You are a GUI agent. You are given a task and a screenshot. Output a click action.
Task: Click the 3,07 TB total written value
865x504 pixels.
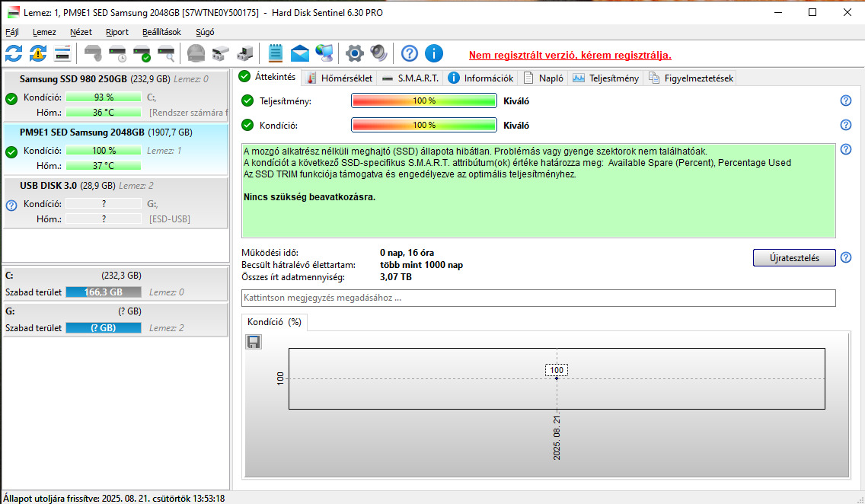coord(395,277)
